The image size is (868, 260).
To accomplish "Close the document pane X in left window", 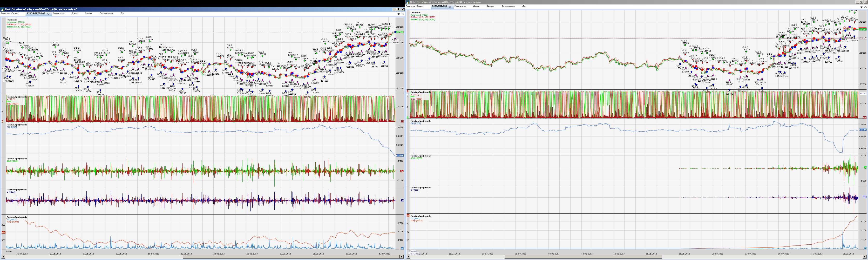I will (x=403, y=14).
